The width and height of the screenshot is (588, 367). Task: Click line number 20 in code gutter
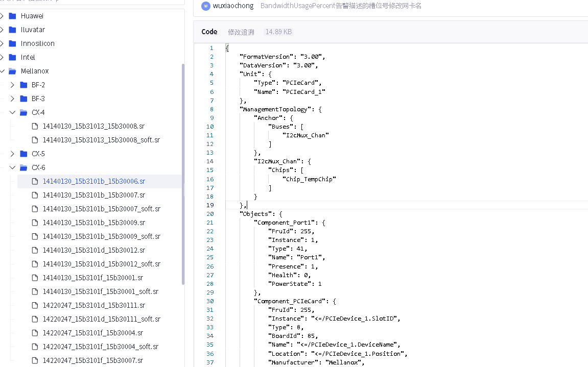coord(211,214)
